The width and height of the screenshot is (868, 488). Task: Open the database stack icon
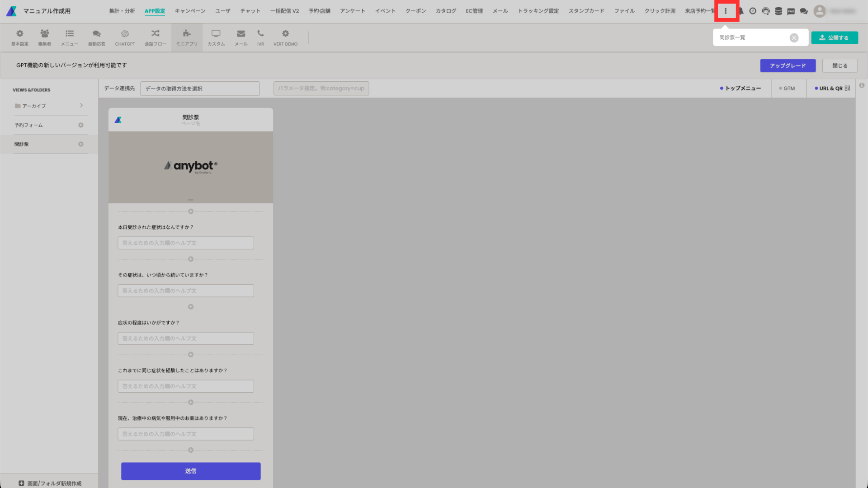point(778,11)
